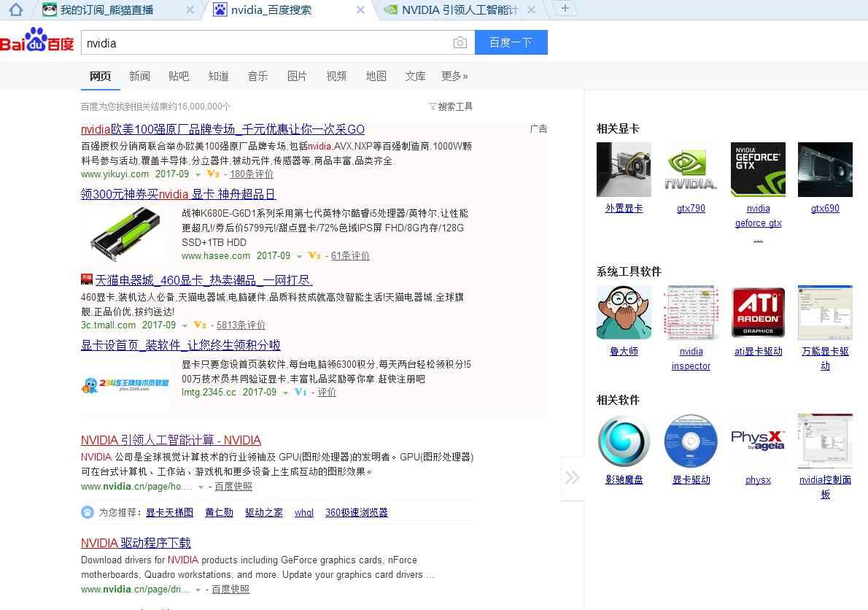Screen dimensions: 868x610
Task: Click the NVIDIA logo gtx790 thumbnail
Action: (x=691, y=170)
